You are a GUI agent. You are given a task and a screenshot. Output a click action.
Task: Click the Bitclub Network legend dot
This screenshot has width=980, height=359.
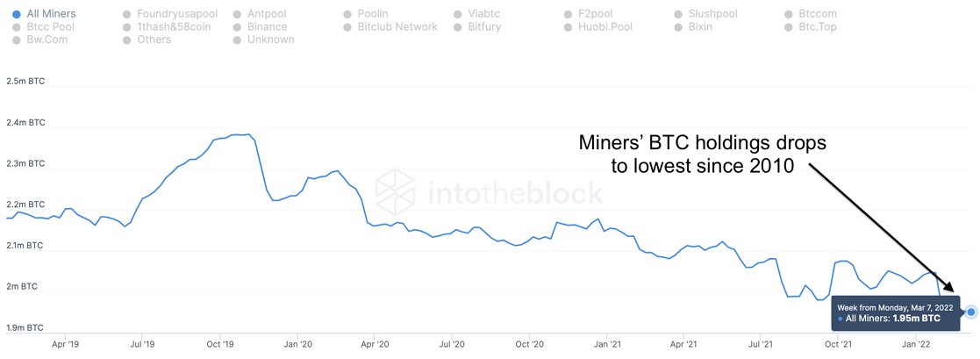[x=347, y=27]
